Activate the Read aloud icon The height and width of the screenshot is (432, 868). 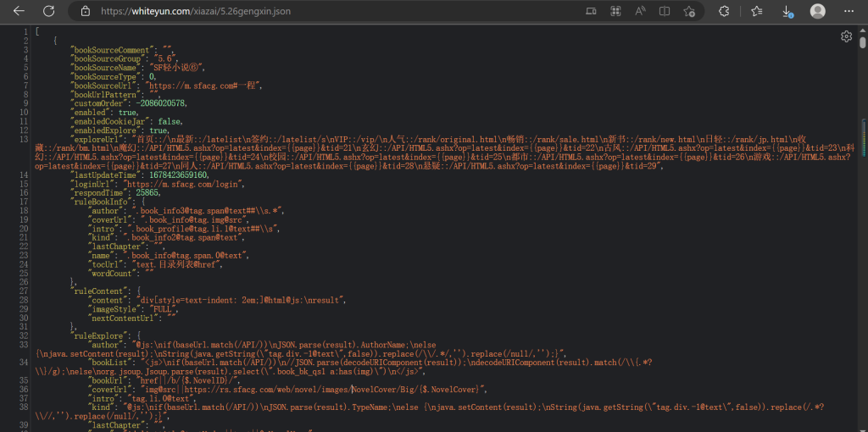pos(640,11)
